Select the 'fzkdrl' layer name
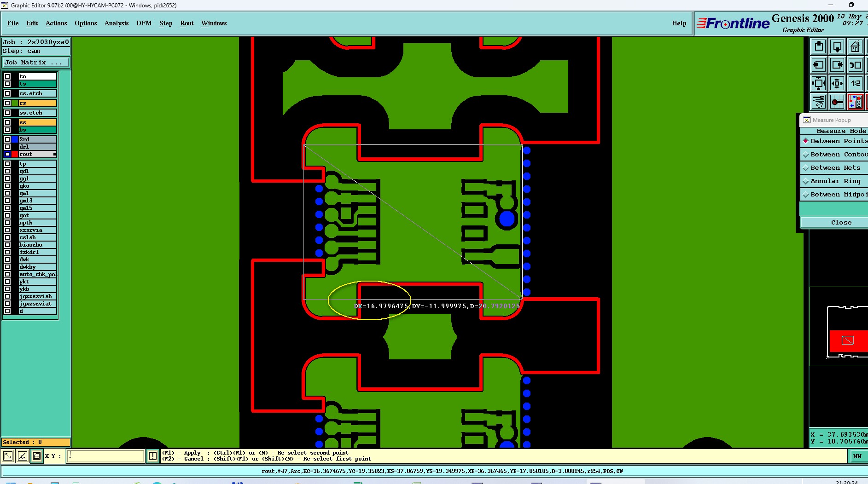 point(38,252)
